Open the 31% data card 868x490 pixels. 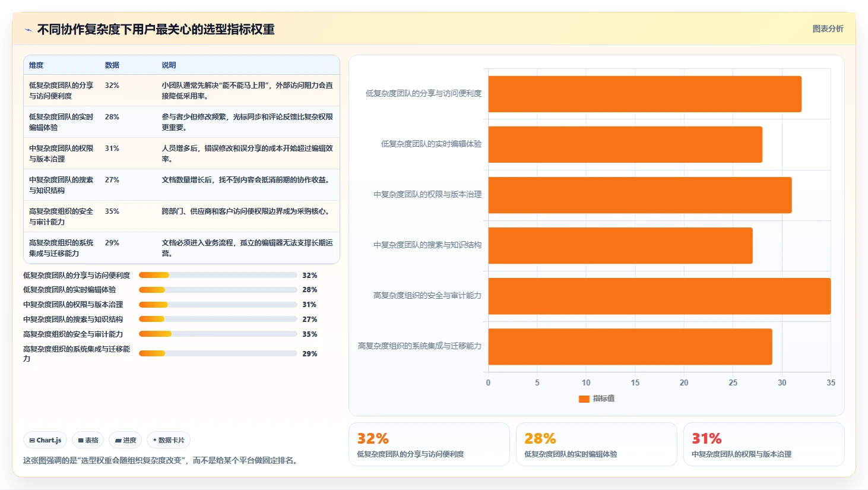[764, 444]
